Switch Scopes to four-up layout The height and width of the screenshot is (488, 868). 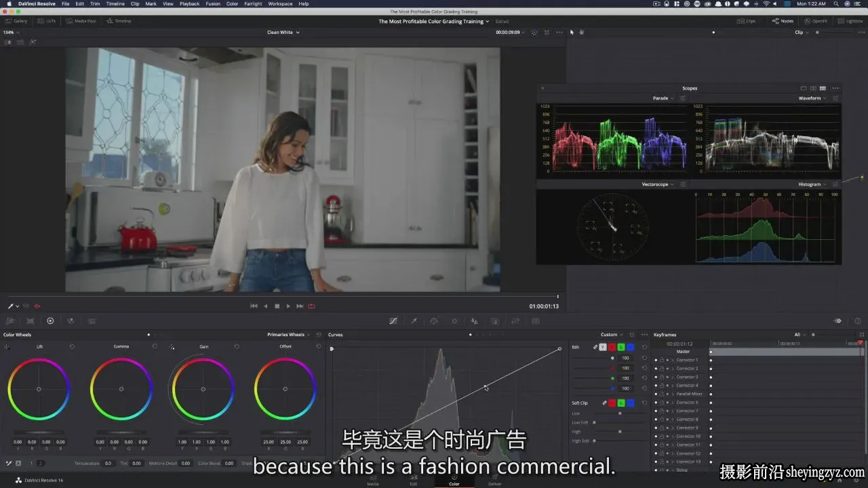[x=823, y=88]
